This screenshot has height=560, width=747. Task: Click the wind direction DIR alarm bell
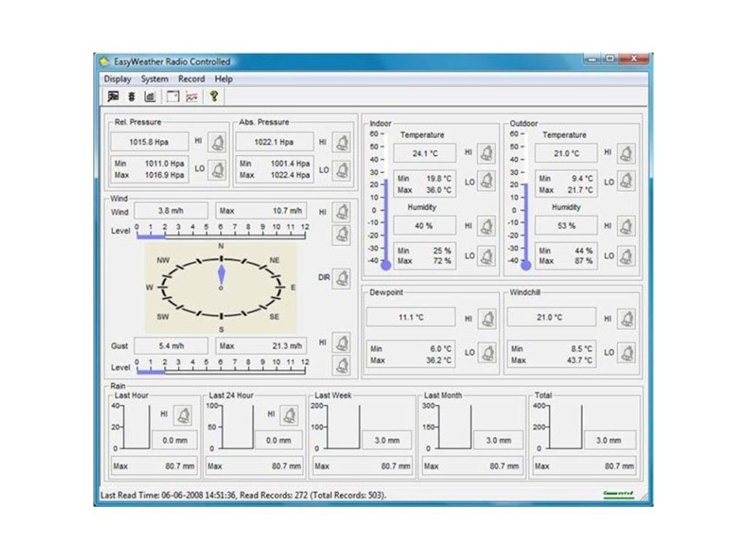(341, 279)
